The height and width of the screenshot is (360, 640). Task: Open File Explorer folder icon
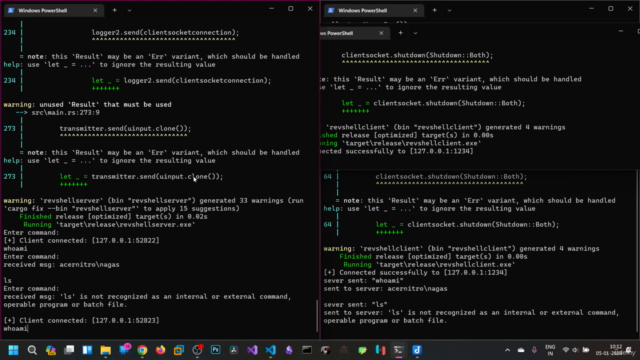tap(106, 350)
